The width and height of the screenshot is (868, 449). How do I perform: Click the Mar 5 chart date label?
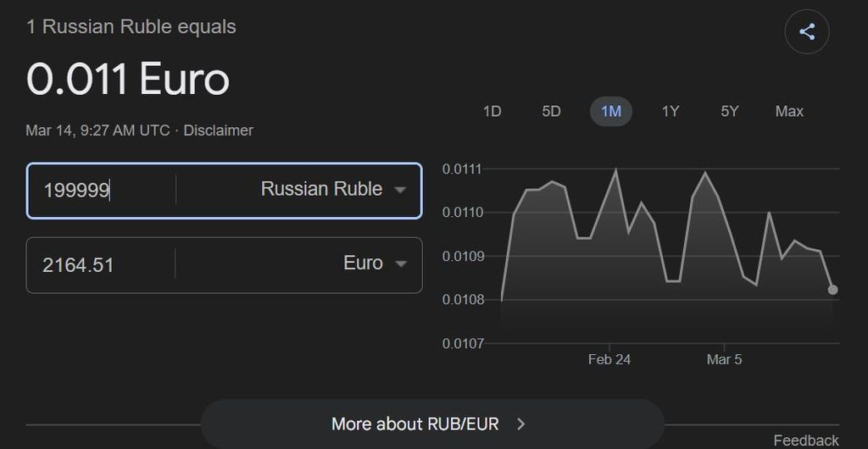pyautogui.click(x=724, y=359)
